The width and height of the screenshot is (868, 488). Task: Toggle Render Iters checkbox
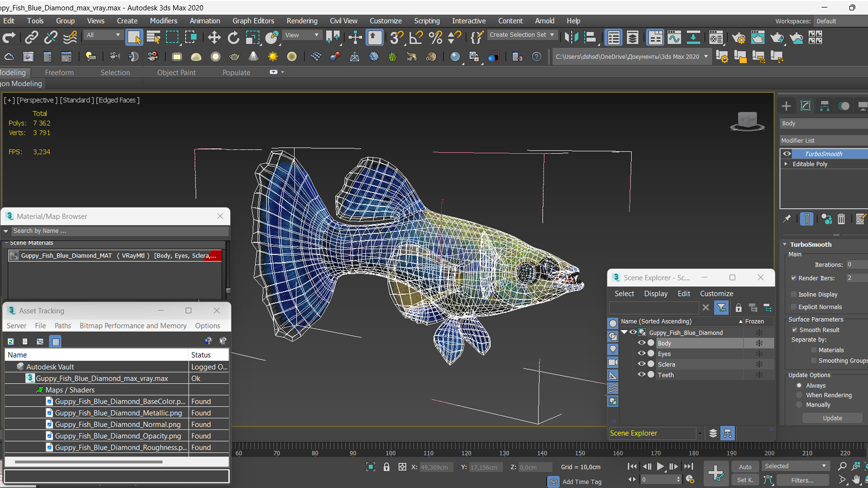793,278
